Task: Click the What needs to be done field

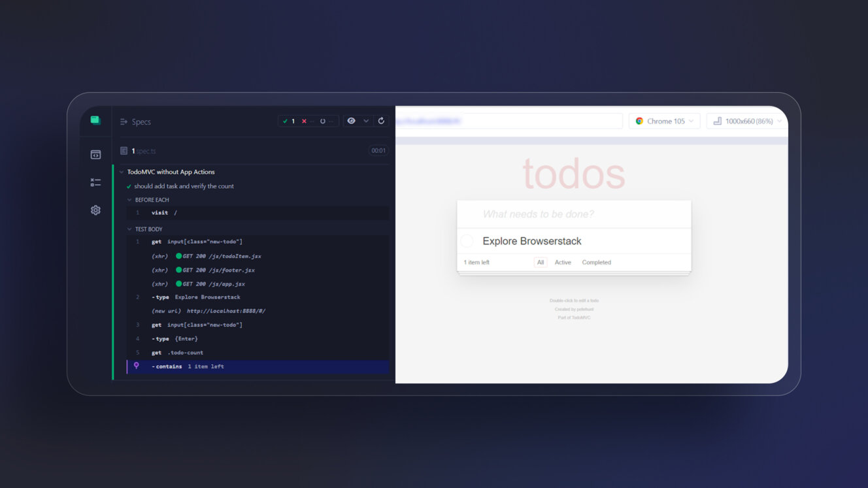Action: point(575,214)
